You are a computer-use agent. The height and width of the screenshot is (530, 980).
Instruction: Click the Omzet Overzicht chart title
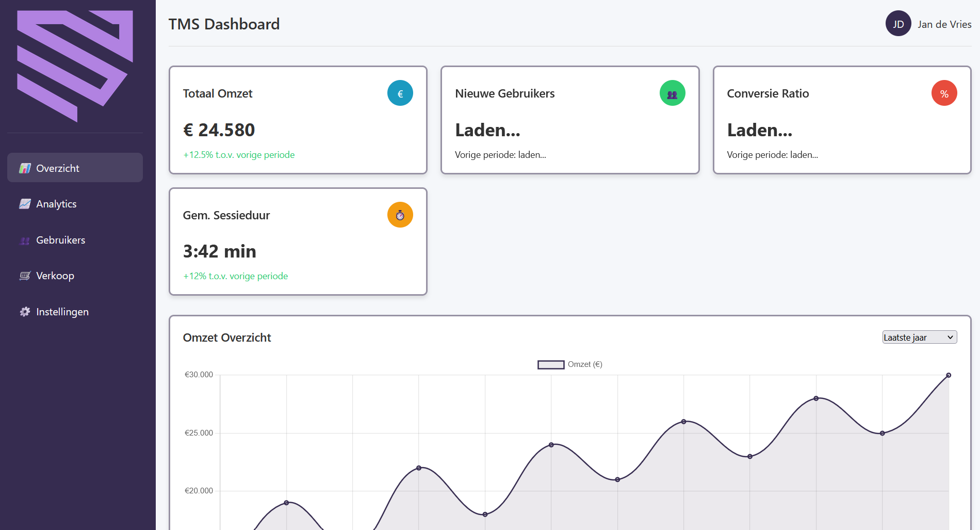coord(227,338)
